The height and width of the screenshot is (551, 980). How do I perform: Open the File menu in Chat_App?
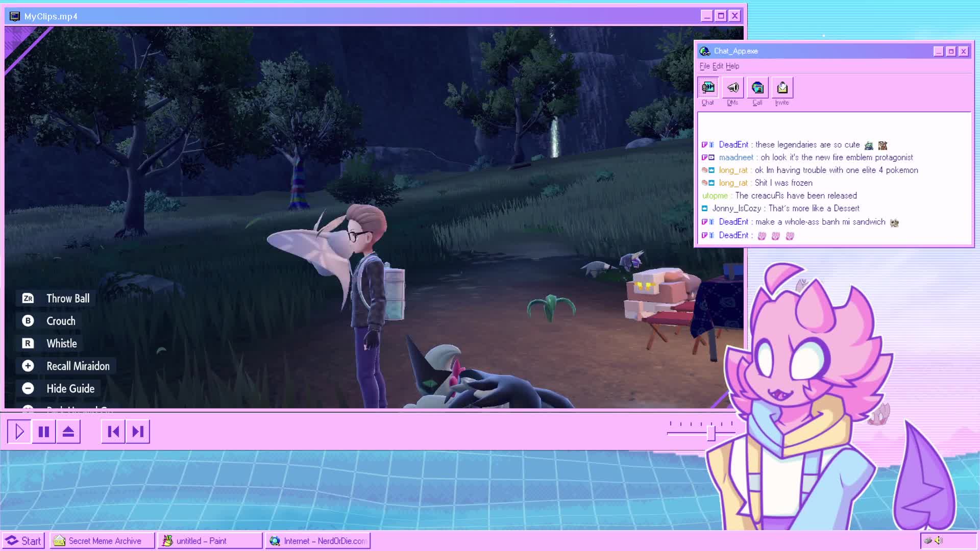coord(704,66)
